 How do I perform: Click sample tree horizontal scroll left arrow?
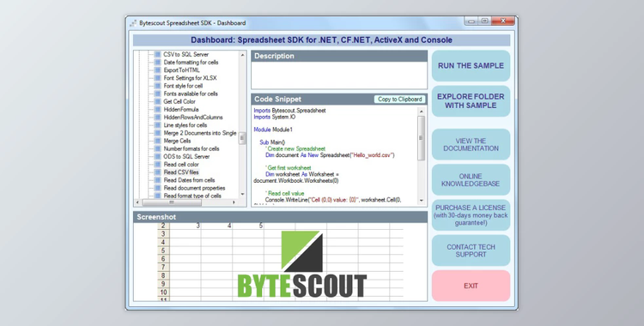(138, 202)
